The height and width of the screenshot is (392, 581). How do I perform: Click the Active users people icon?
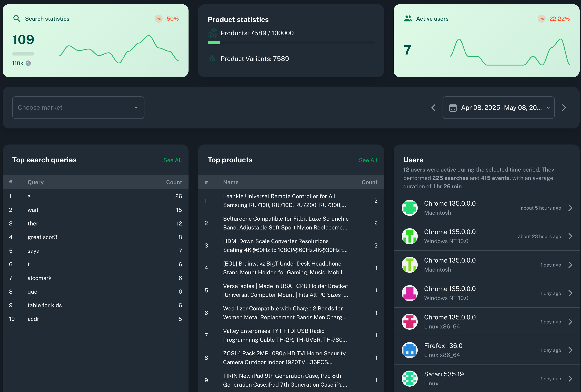coord(408,18)
